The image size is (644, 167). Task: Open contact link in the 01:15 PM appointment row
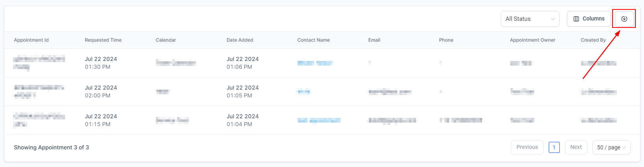tap(319, 120)
